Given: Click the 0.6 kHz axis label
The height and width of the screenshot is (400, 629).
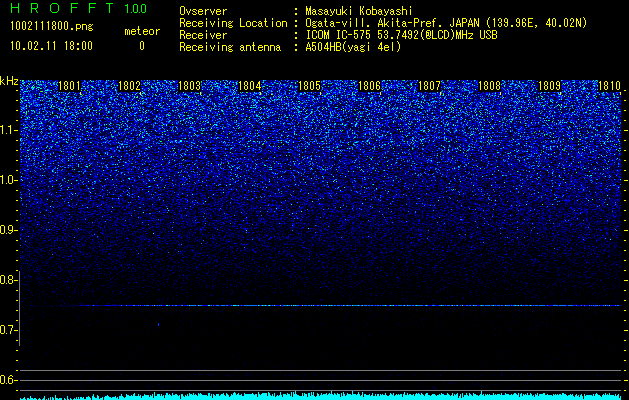Looking at the screenshot, I should pyautogui.click(x=8, y=380).
